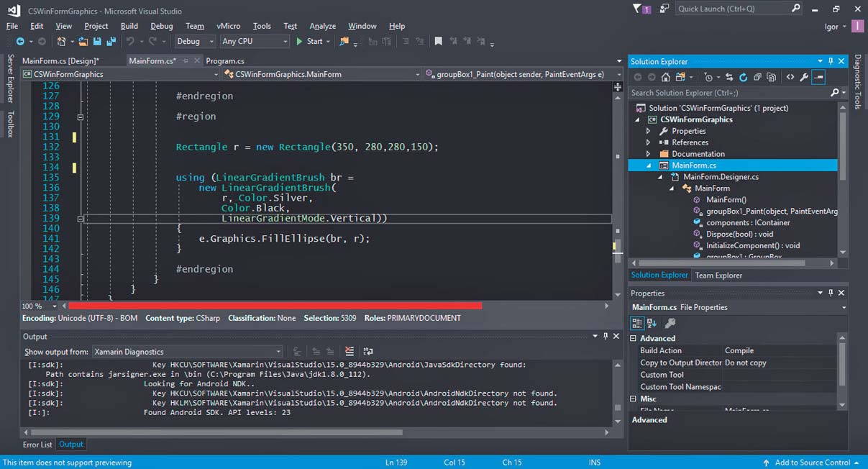Click the Home icon in Solution Explorer
The image size is (868, 469).
pyautogui.click(x=666, y=77)
